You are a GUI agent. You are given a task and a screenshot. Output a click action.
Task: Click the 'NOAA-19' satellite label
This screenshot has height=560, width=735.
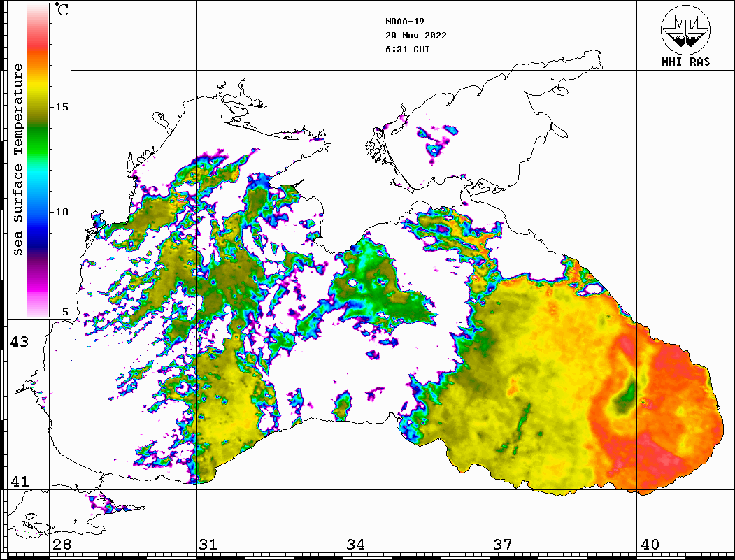[x=405, y=22]
